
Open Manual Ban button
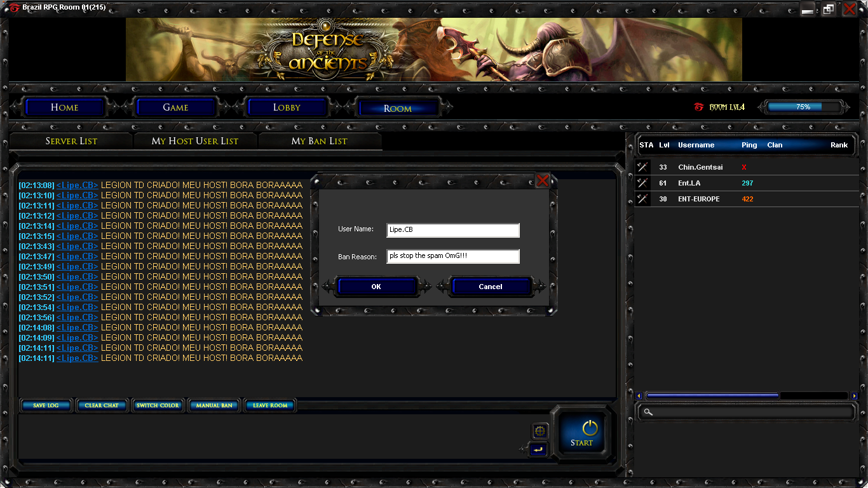[214, 405]
